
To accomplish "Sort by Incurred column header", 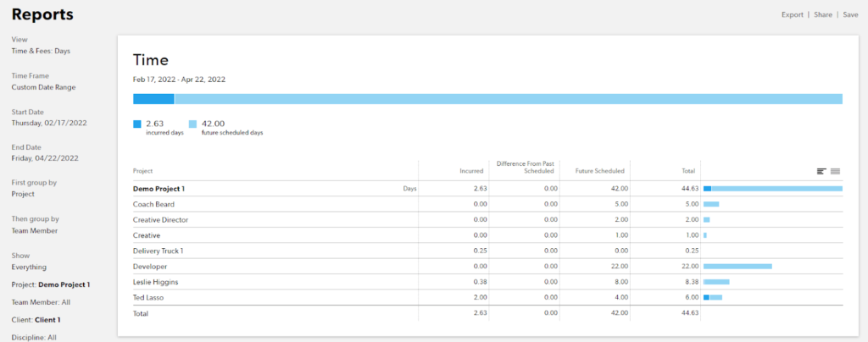I will (471, 171).
